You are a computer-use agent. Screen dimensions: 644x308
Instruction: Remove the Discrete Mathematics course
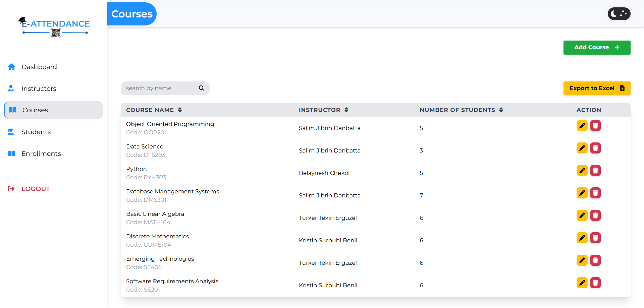595,238
